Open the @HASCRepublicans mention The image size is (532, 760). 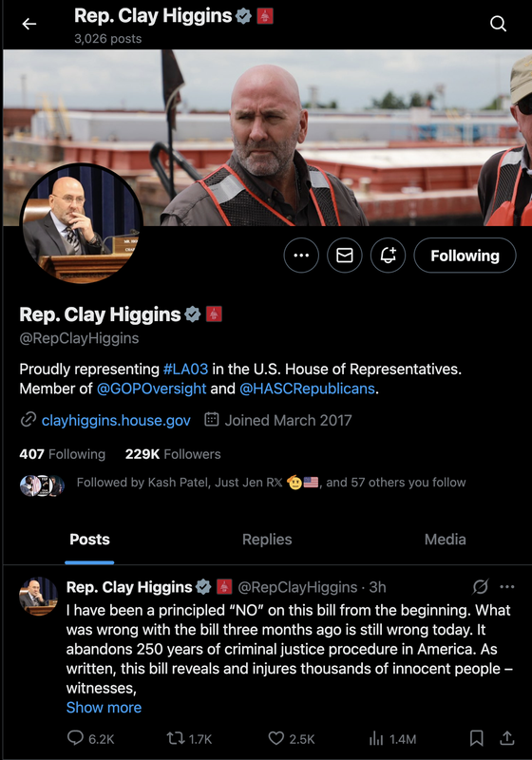click(x=307, y=389)
